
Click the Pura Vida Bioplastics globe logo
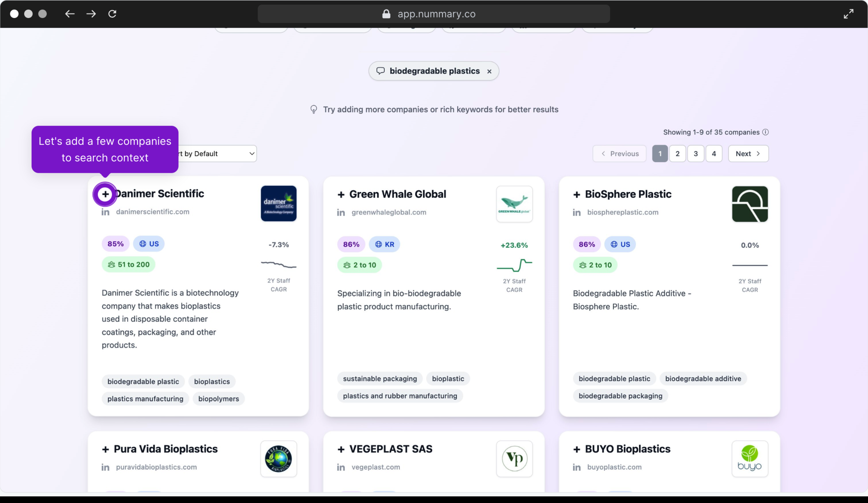coord(279,459)
